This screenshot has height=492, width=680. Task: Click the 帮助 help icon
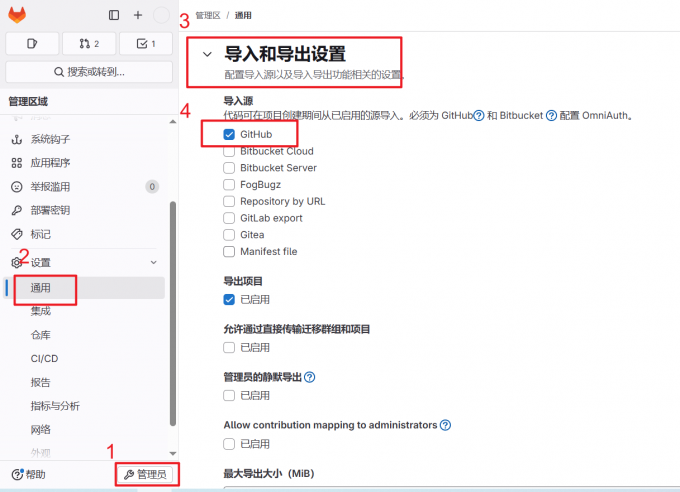[x=17, y=474]
